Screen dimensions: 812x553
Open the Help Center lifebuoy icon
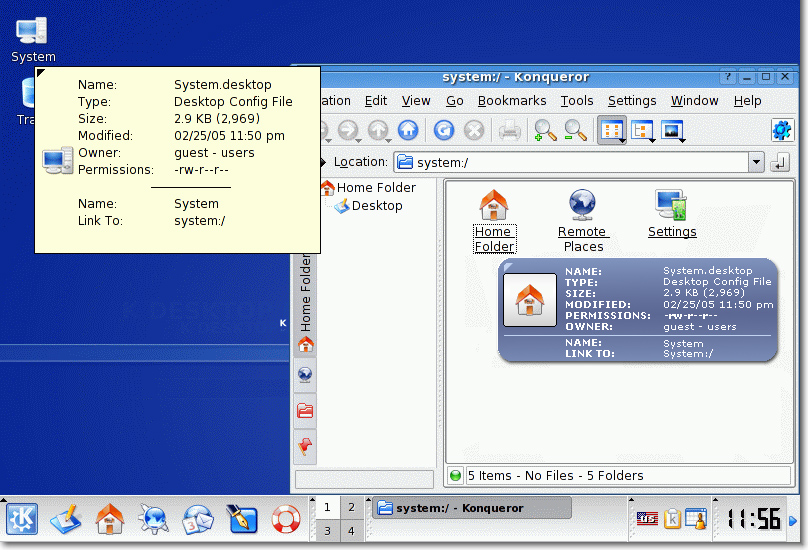click(286, 518)
